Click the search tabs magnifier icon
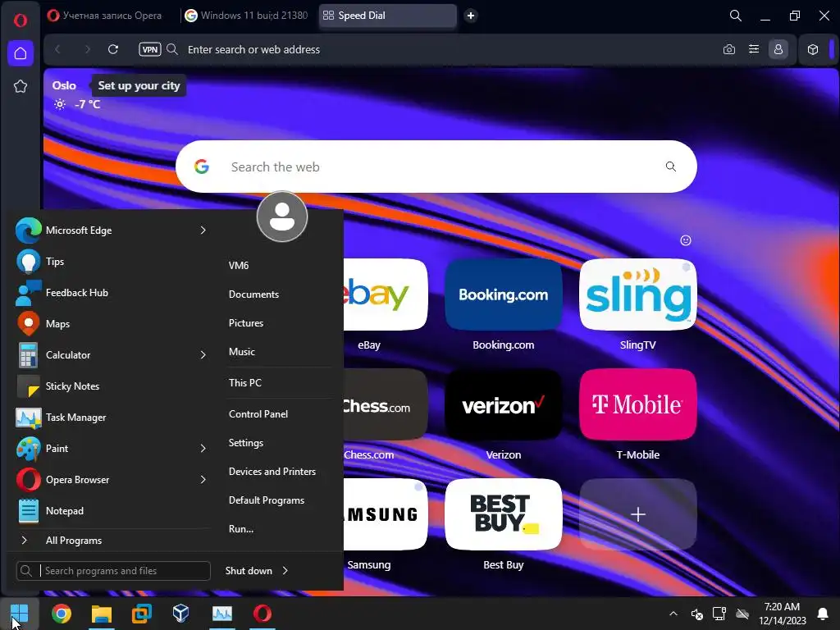 pos(736,16)
